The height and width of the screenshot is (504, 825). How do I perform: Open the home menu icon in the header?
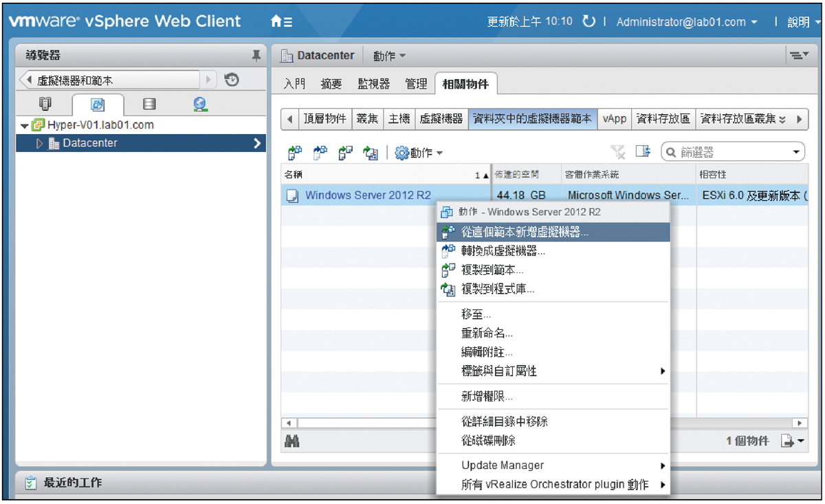[282, 22]
